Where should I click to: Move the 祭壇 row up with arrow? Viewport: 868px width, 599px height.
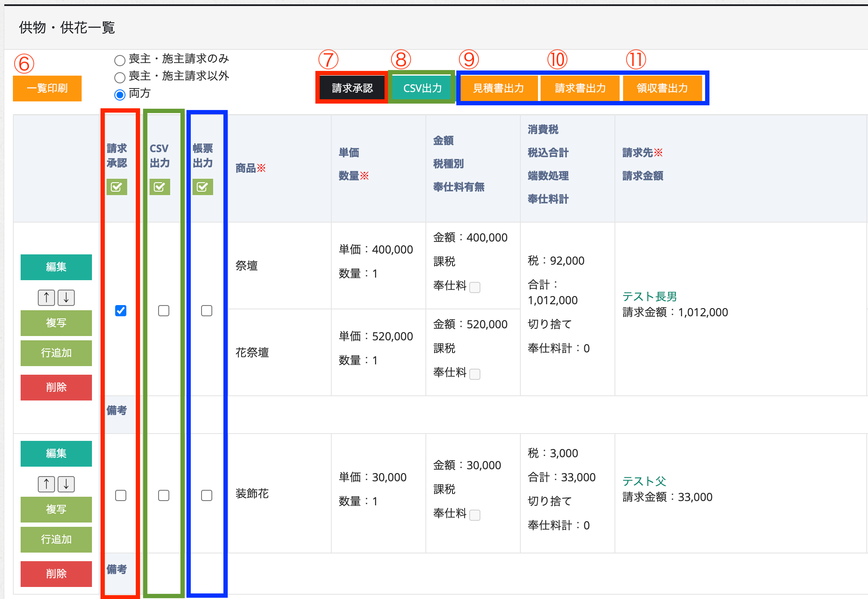[46, 297]
